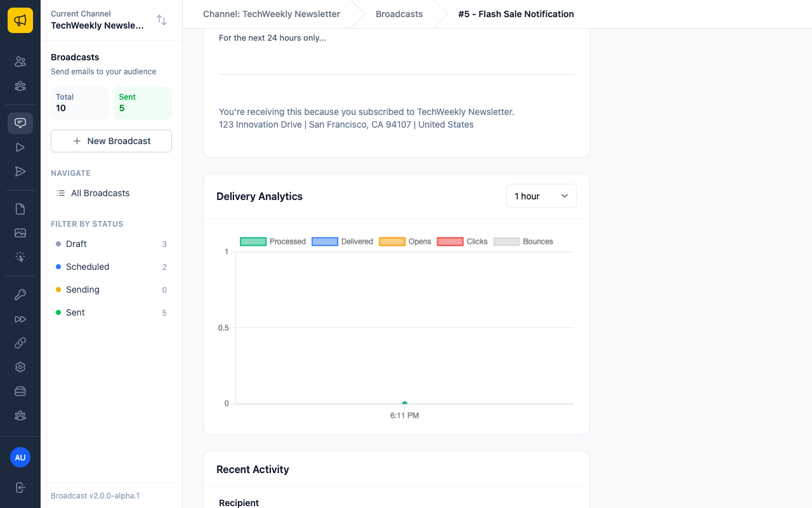Open the sequences play-triangle sidebar icon
Viewport: 812px width, 508px height.
pyautogui.click(x=20, y=147)
